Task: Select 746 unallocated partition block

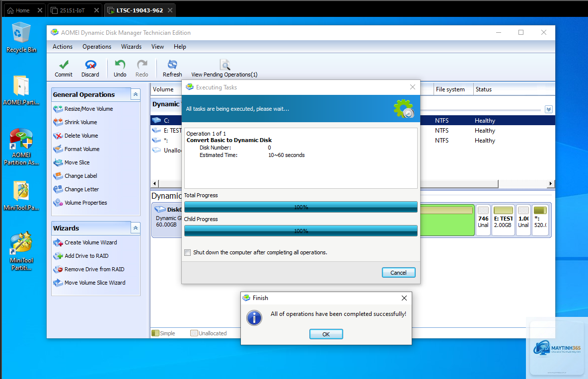Action: pos(483,220)
